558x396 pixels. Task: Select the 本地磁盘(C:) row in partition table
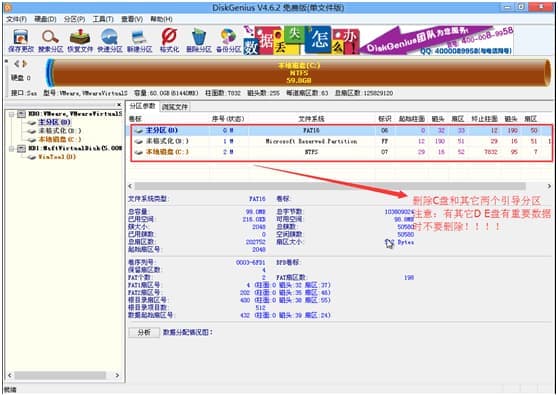[x=340, y=152]
